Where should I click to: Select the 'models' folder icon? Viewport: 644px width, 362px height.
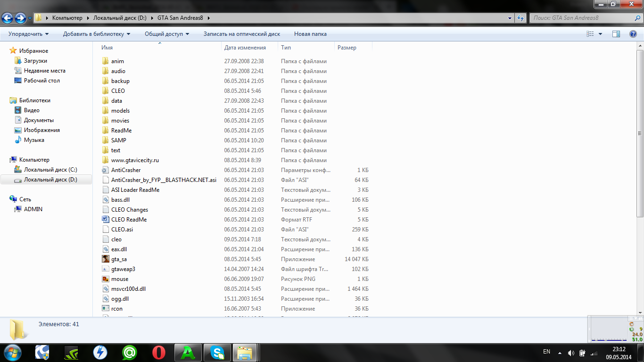click(x=106, y=111)
